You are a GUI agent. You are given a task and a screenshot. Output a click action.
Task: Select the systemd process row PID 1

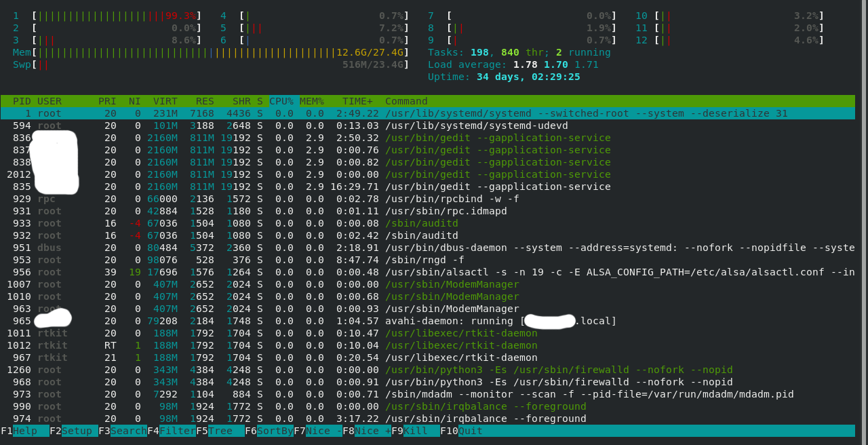(428, 113)
